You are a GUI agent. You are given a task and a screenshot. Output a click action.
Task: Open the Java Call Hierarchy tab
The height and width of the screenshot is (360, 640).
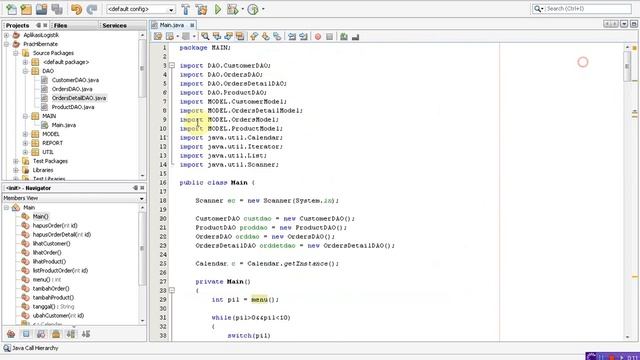(x=31, y=348)
